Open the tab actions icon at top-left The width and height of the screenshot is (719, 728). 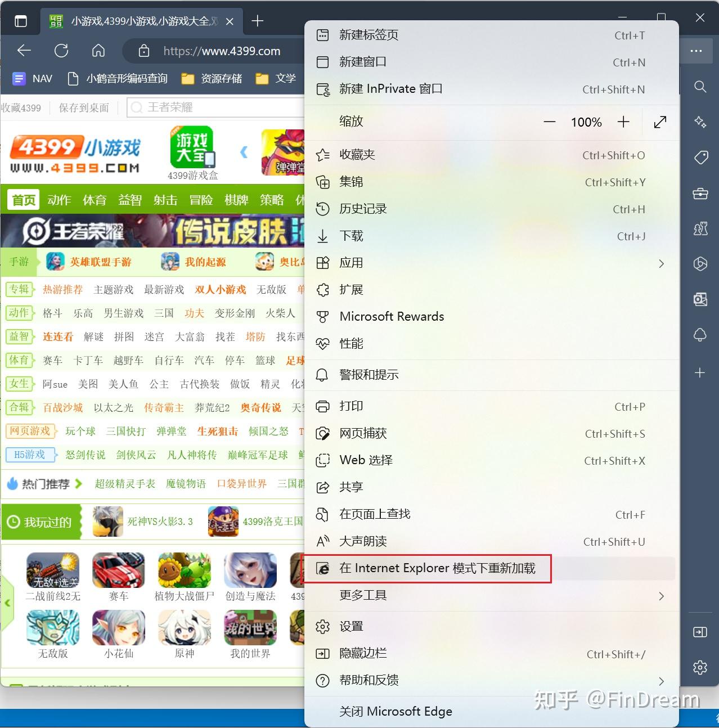click(x=21, y=21)
